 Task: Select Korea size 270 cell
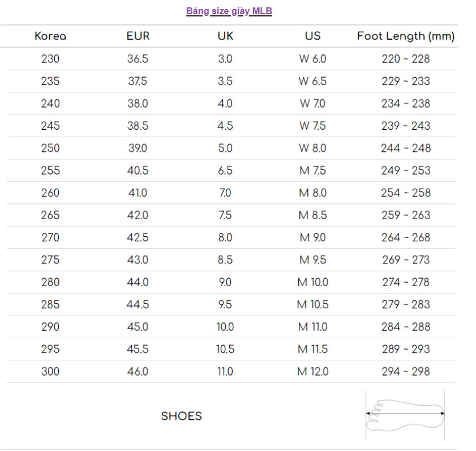[x=50, y=238]
